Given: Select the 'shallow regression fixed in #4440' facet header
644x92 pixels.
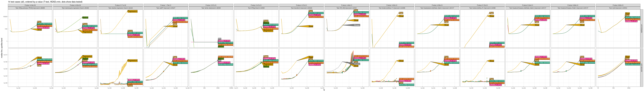Looking at the screenshot, I should point(121,8).
